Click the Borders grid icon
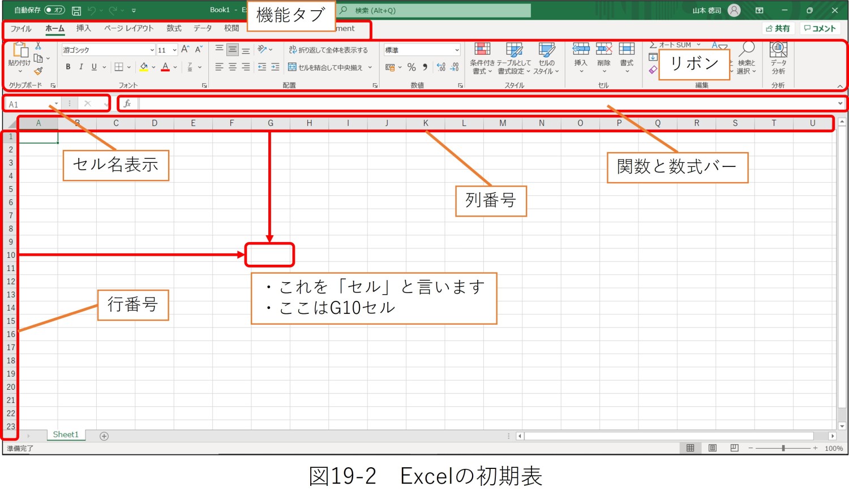 (x=119, y=67)
